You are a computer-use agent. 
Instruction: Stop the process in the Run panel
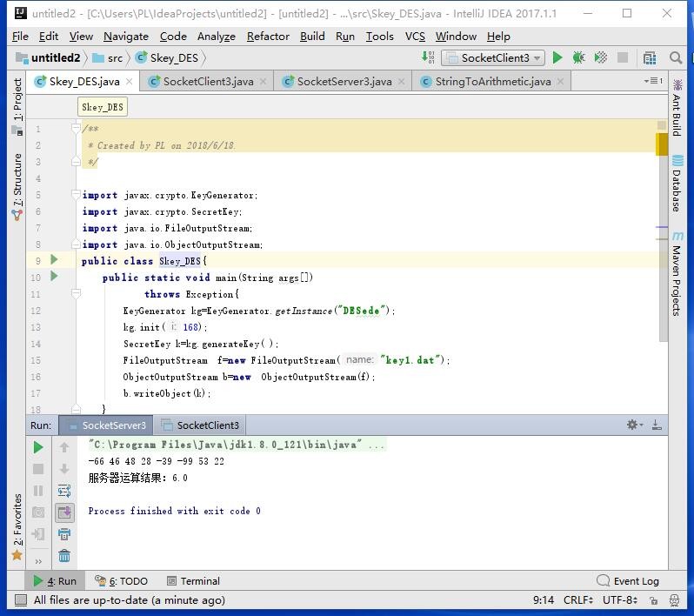point(38,469)
